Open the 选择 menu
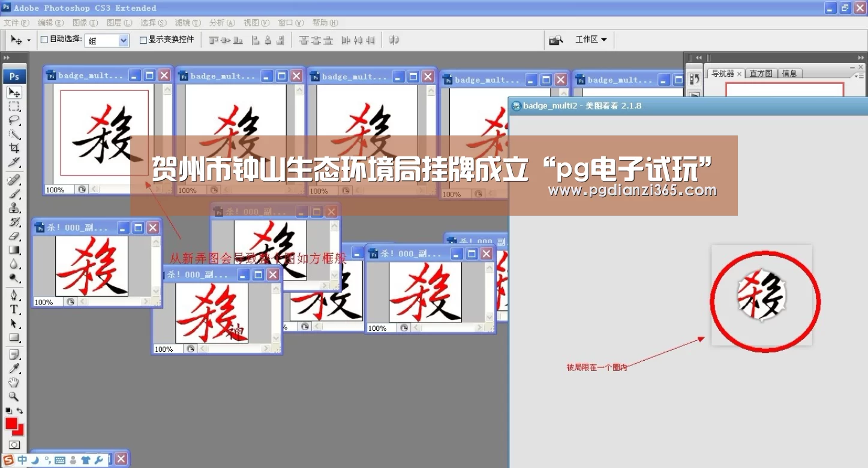This screenshot has height=468, width=868. click(x=154, y=23)
